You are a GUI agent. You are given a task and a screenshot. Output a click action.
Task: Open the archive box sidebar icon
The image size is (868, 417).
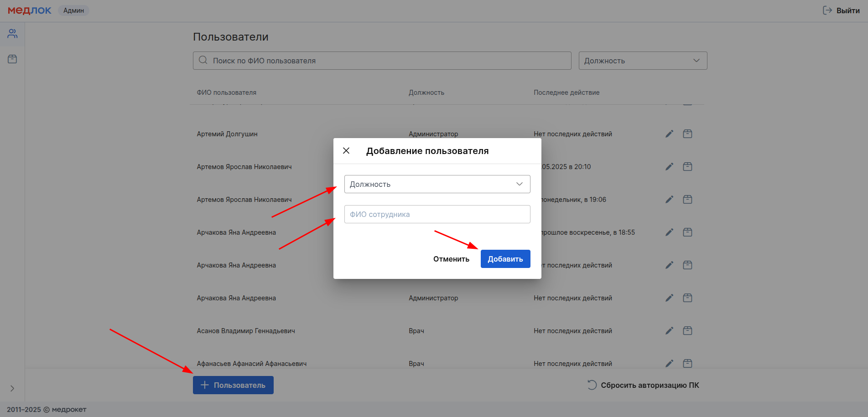point(12,59)
